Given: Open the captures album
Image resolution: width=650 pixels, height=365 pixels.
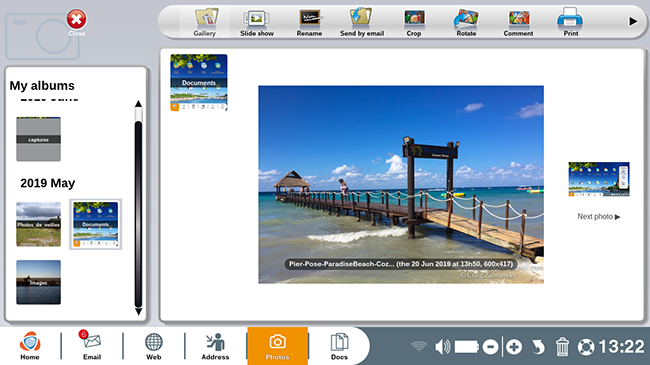Looking at the screenshot, I should (39, 139).
